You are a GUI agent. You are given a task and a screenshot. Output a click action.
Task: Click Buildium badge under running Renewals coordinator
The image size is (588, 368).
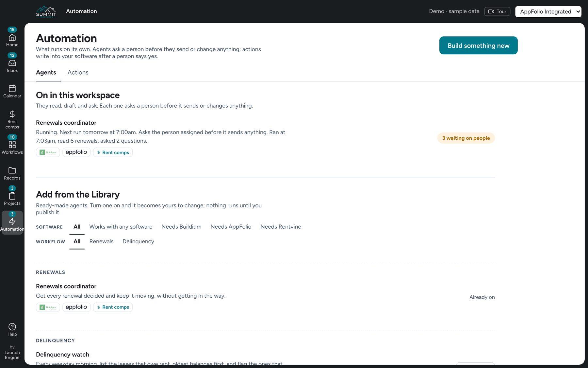tap(48, 152)
